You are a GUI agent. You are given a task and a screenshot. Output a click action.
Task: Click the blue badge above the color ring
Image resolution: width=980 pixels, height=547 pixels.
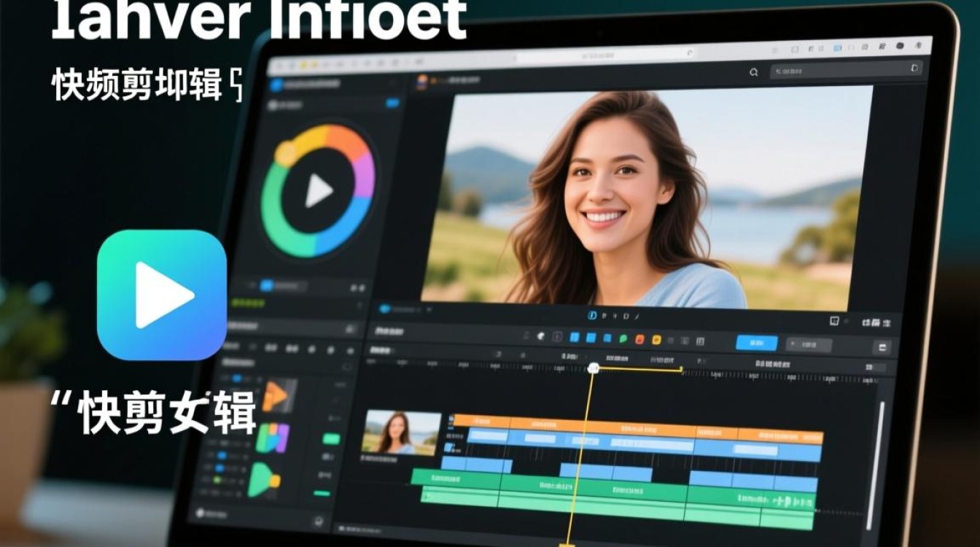click(392, 103)
